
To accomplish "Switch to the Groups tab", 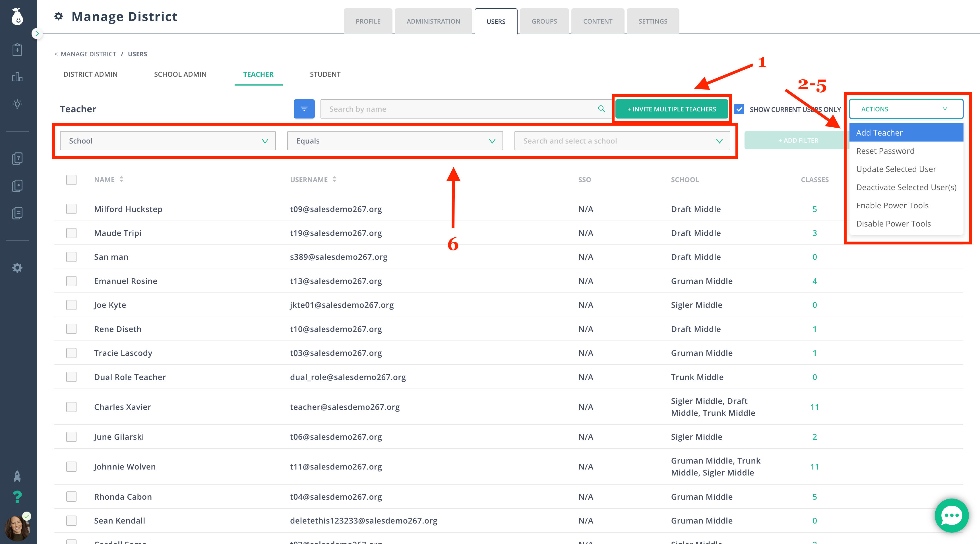I will coord(544,21).
